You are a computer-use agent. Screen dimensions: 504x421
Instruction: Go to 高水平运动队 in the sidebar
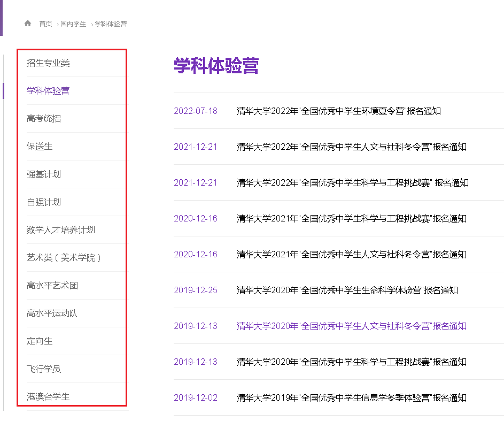coord(52,313)
